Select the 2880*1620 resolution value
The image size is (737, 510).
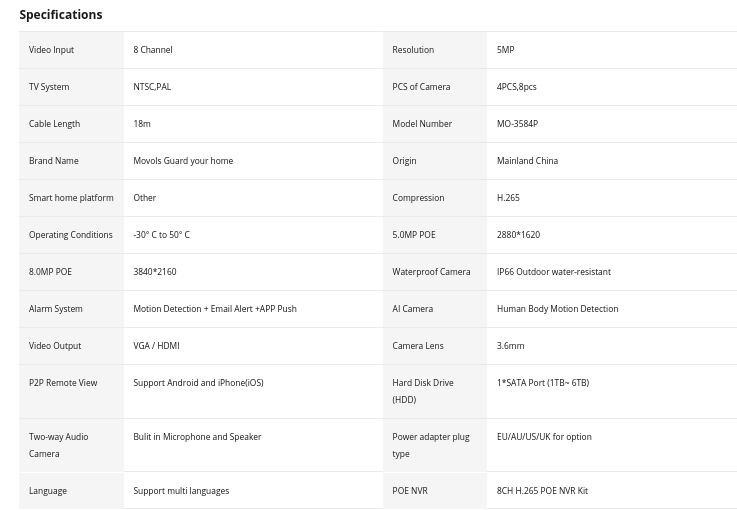point(518,235)
